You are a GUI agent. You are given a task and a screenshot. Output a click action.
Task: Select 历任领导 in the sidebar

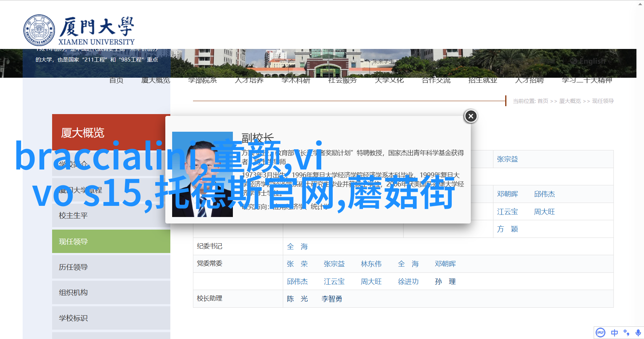point(111,267)
